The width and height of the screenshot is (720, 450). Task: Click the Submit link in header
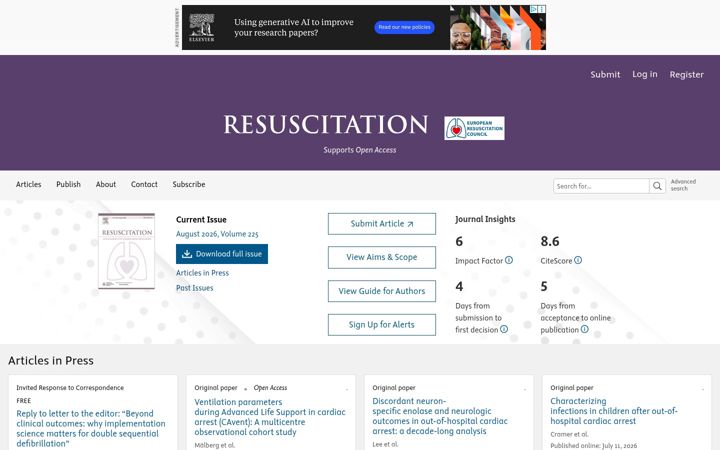tap(605, 74)
